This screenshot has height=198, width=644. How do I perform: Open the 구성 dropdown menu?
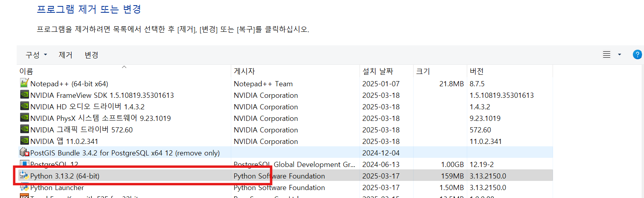point(36,55)
